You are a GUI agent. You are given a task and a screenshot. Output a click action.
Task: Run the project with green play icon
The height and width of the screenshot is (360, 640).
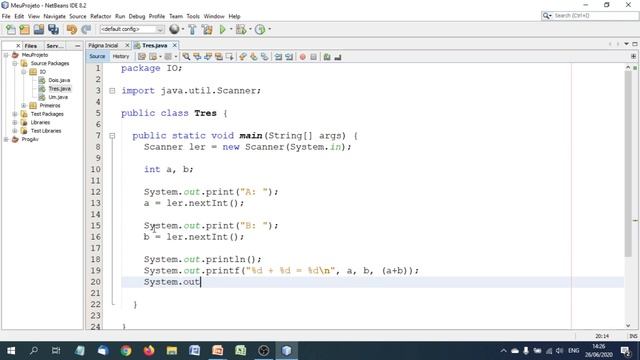pos(222,29)
